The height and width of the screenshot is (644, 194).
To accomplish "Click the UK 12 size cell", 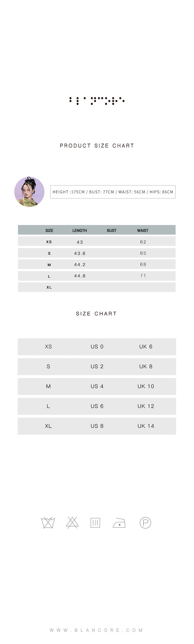I will (x=146, y=406).
